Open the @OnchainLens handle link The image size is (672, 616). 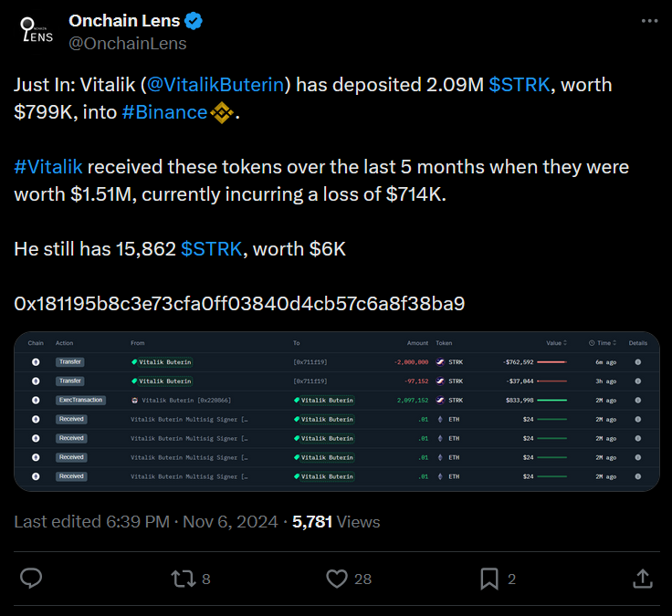pyautogui.click(x=128, y=44)
